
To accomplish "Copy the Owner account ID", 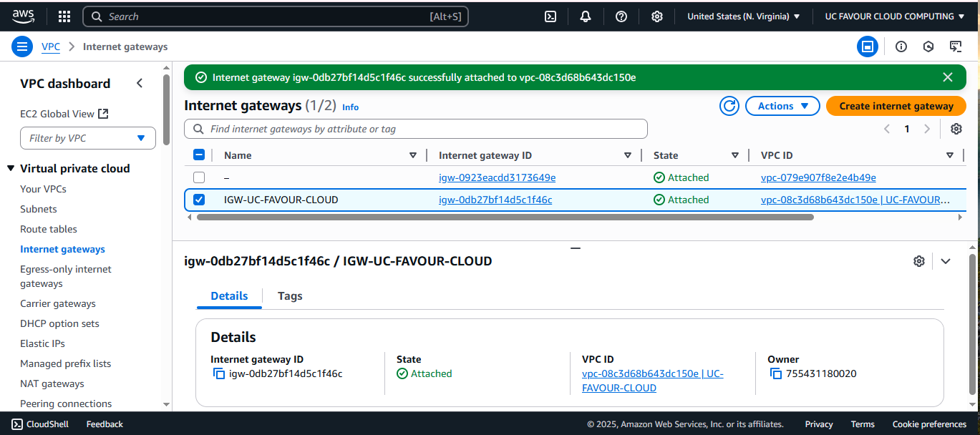I will (776, 373).
